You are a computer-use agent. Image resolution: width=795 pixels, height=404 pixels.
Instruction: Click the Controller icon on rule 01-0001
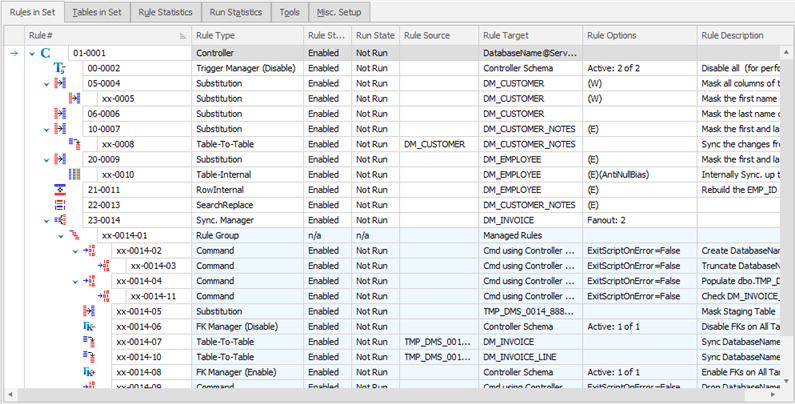pos(45,51)
